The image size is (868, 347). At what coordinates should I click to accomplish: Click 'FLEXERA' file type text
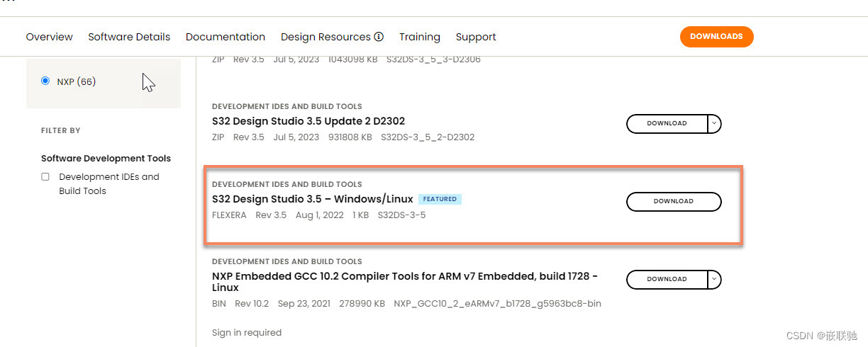[229, 215]
